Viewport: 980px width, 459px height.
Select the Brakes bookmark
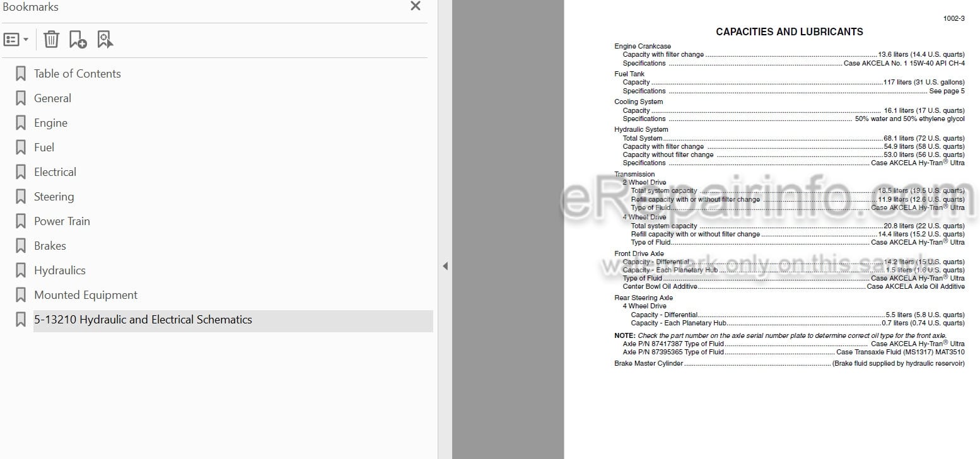click(x=50, y=246)
